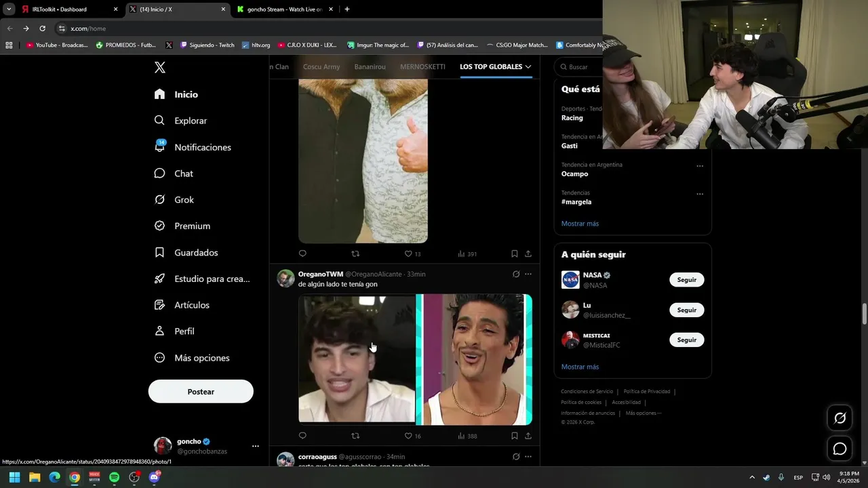Open options for #margela trend
Image resolution: width=868 pixels, height=488 pixels.
pos(700,194)
